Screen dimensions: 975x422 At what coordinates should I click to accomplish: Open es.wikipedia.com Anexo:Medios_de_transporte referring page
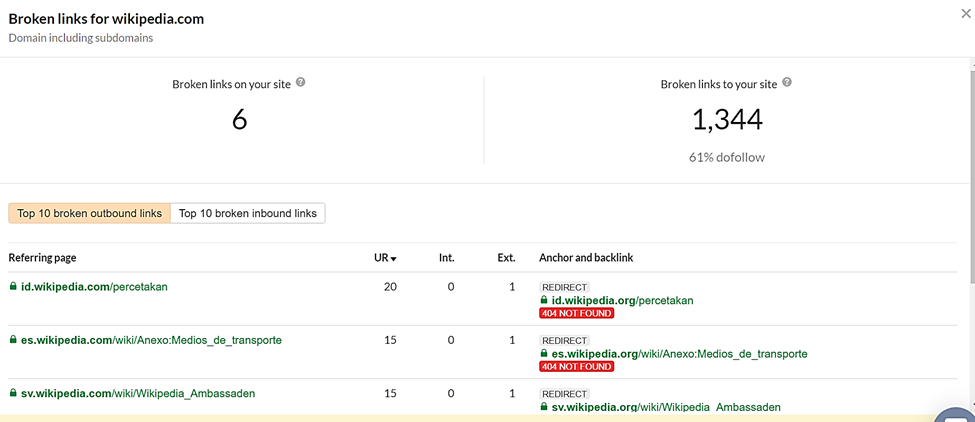[x=151, y=341]
